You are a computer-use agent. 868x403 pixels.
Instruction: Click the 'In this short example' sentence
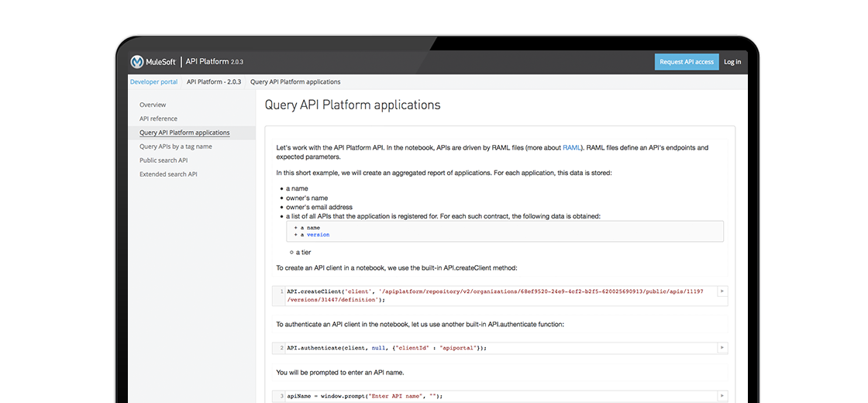coord(444,173)
